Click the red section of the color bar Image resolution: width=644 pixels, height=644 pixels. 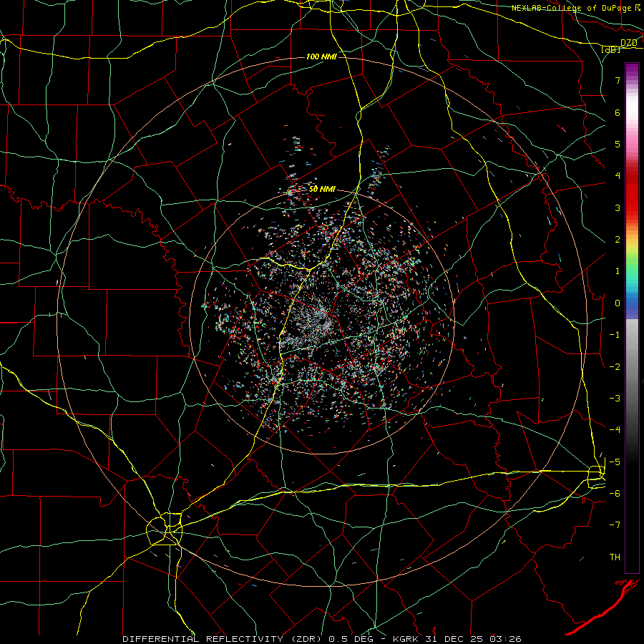(632, 193)
